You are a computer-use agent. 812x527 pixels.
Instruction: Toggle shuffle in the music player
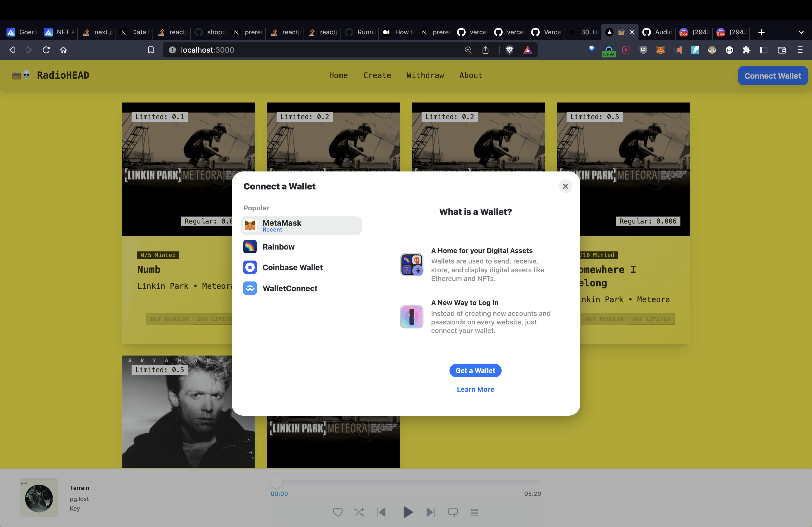[358, 512]
